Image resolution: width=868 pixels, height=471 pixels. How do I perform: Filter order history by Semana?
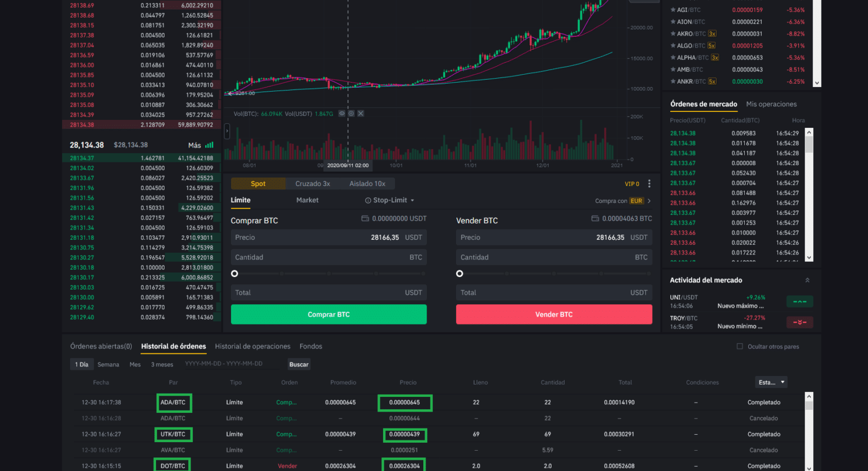pyautogui.click(x=108, y=365)
